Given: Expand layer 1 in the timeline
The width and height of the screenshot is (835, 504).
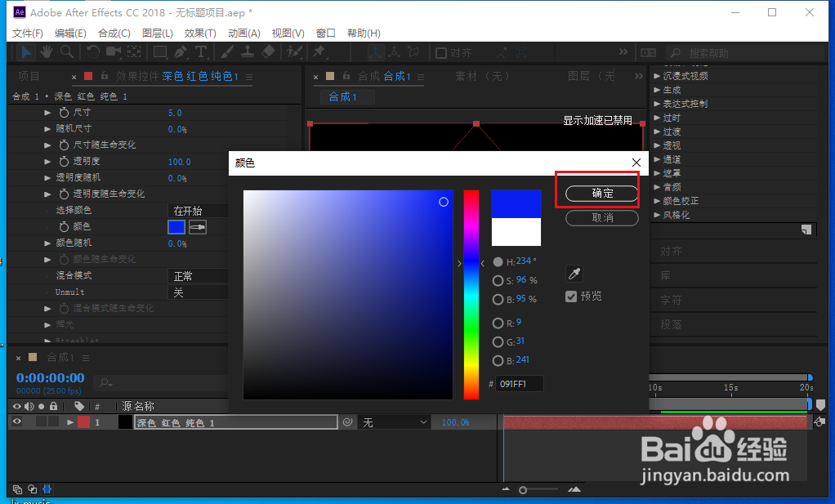Looking at the screenshot, I should pos(69,422).
